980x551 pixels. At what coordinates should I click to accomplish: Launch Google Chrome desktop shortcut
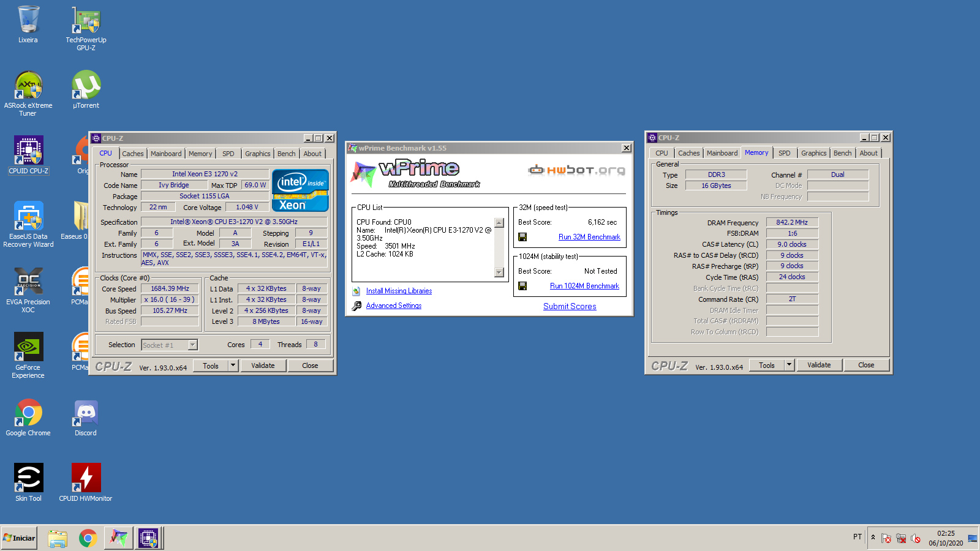click(28, 418)
